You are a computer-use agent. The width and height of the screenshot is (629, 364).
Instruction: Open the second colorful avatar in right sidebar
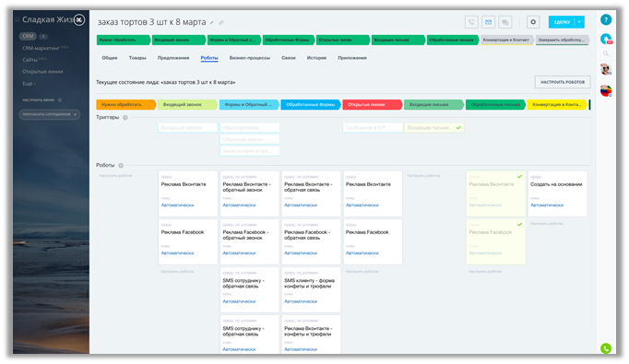[x=606, y=91]
